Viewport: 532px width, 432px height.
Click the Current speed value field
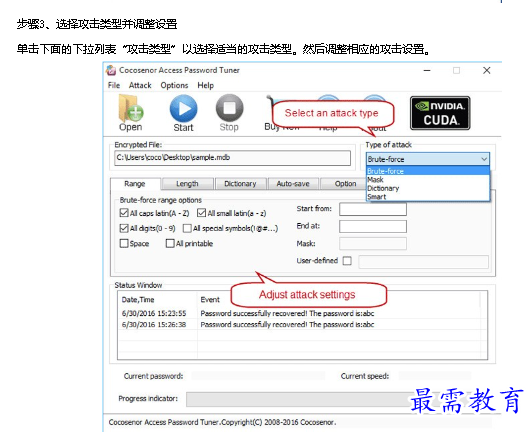[x=435, y=376]
